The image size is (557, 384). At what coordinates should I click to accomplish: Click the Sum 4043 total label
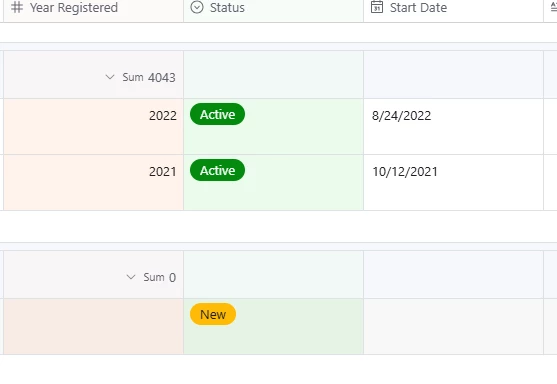coord(149,77)
